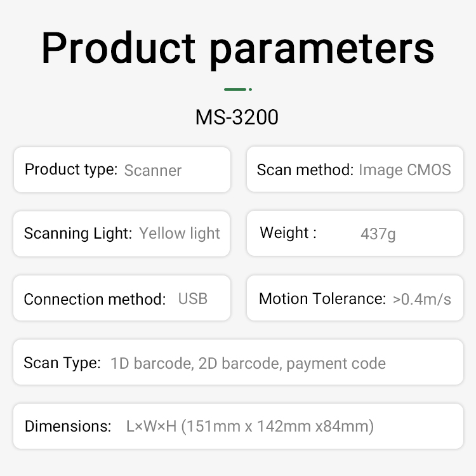Click the "Product type:" label

[x=71, y=169]
